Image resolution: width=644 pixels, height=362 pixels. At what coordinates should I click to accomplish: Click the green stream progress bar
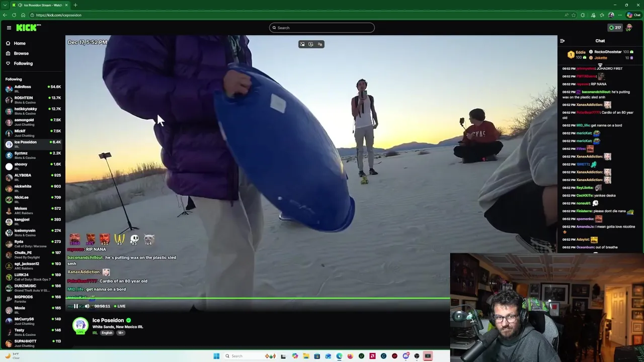pos(258,299)
